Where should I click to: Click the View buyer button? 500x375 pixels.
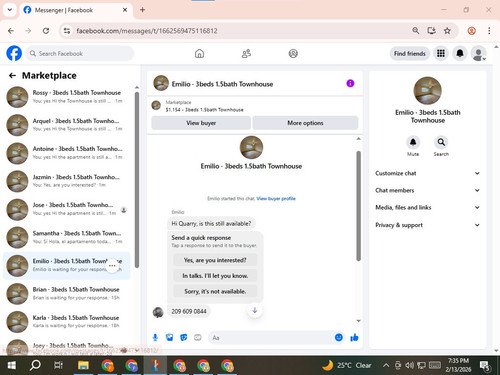pos(201,123)
